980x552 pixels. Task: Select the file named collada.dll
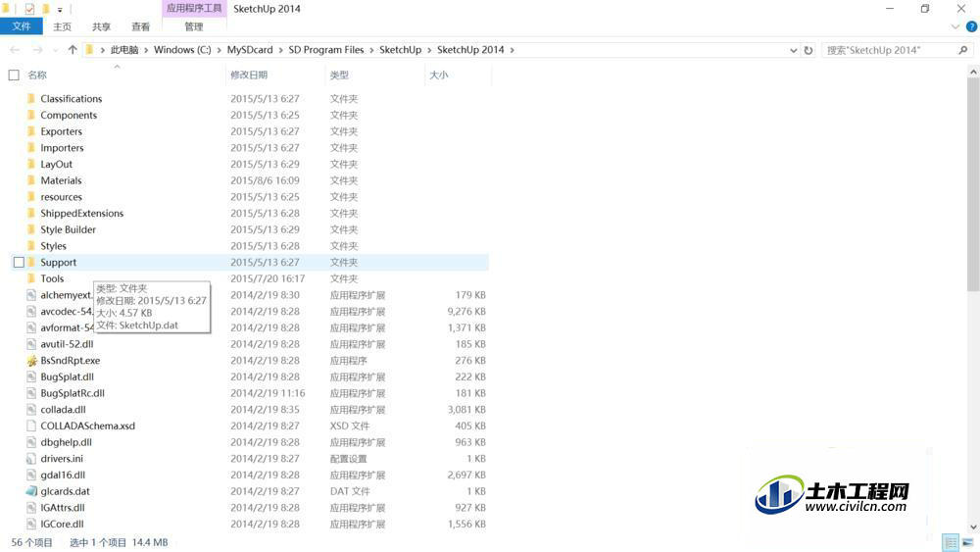(63, 410)
